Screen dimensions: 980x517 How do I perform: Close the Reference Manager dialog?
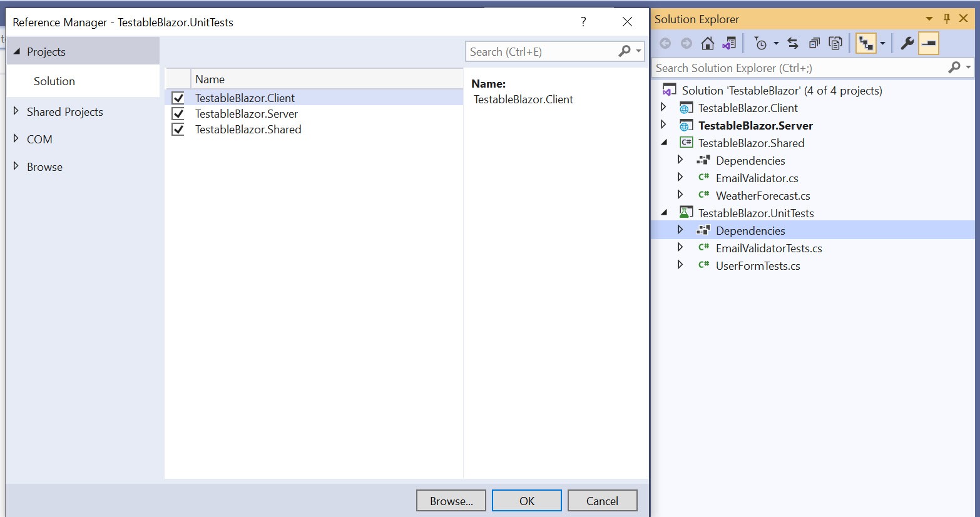pos(627,22)
